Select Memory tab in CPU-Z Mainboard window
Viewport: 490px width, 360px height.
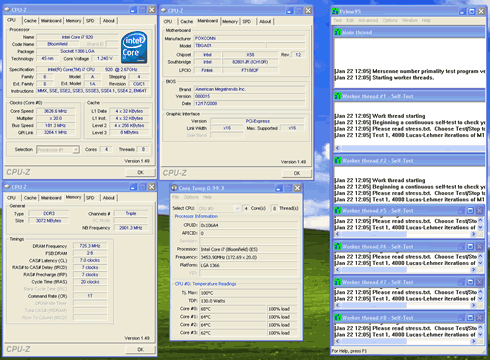(x=230, y=21)
